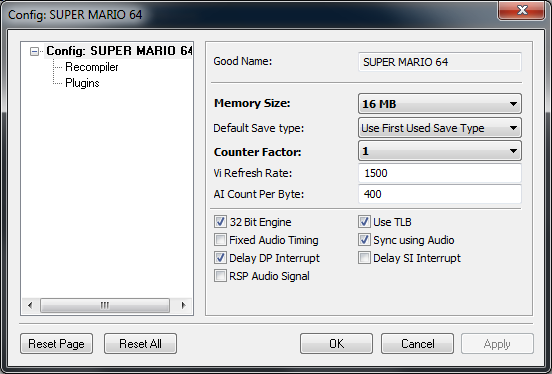Click the Reset All button
552x374 pixels.
coord(140,343)
